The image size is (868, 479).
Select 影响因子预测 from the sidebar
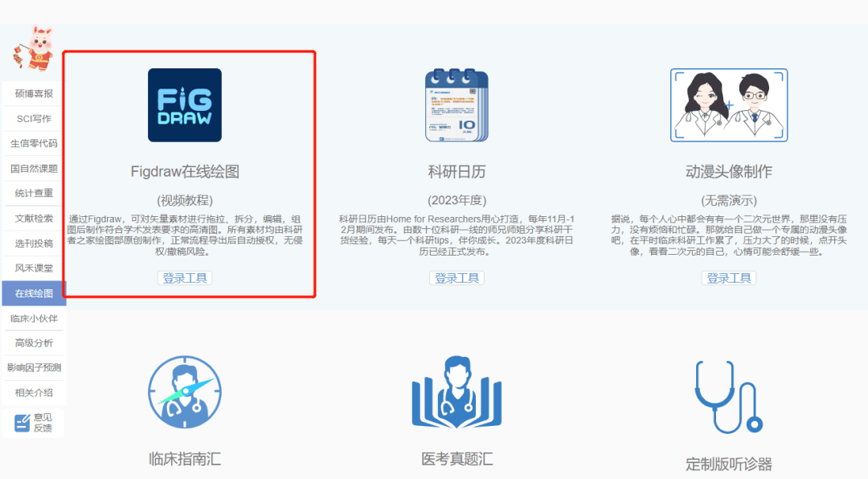point(33,367)
